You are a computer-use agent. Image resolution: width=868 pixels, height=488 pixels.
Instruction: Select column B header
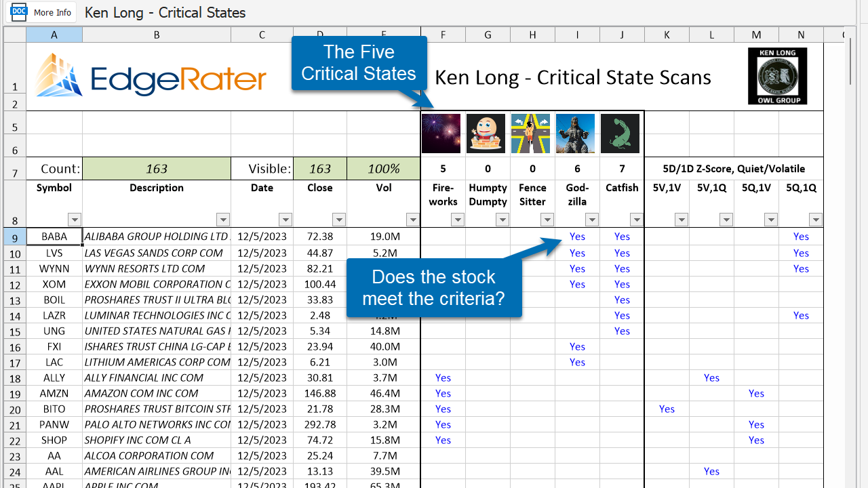point(157,35)
